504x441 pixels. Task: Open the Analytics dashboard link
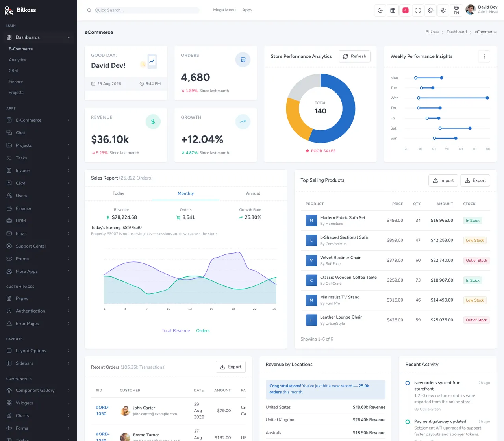17,60
